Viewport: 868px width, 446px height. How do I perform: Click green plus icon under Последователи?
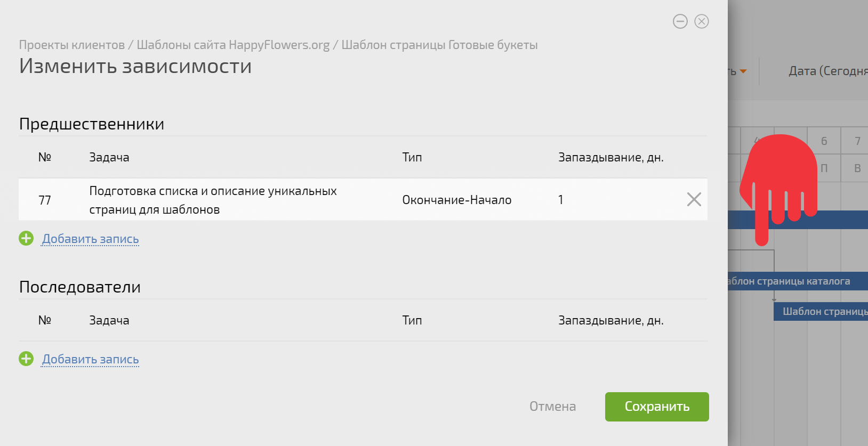click(x=26, y=359)
